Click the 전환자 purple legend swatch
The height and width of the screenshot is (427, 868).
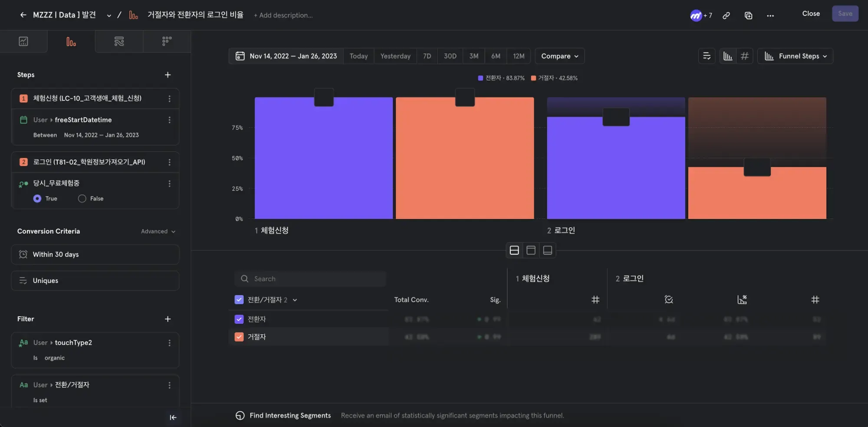(480, 78)
